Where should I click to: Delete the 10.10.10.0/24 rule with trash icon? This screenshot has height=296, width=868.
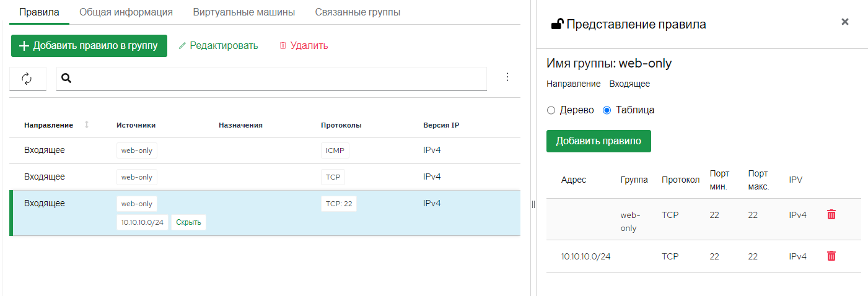[x=831, y=256]
